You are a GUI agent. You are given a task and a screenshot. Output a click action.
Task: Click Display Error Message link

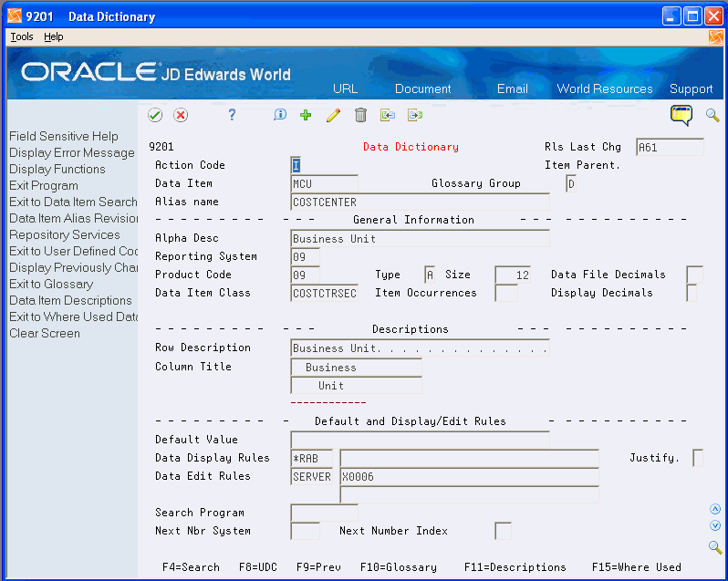coord(72,152)
